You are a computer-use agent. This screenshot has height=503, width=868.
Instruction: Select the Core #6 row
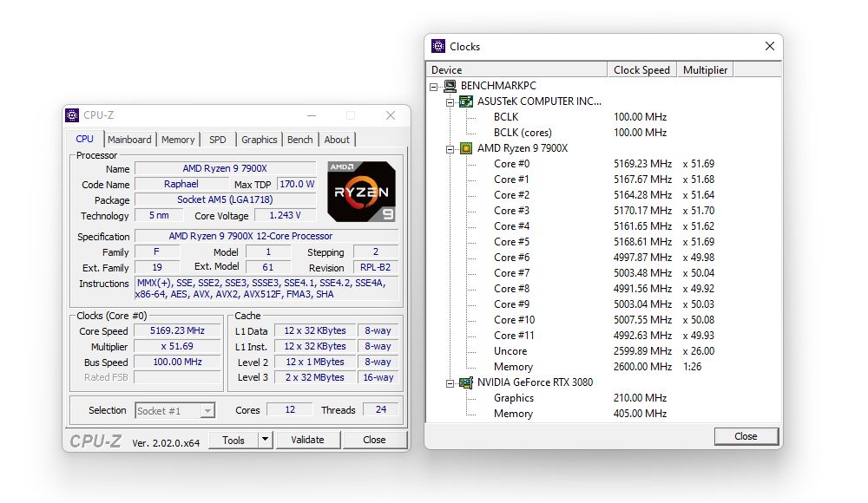(x=604, y=258)
